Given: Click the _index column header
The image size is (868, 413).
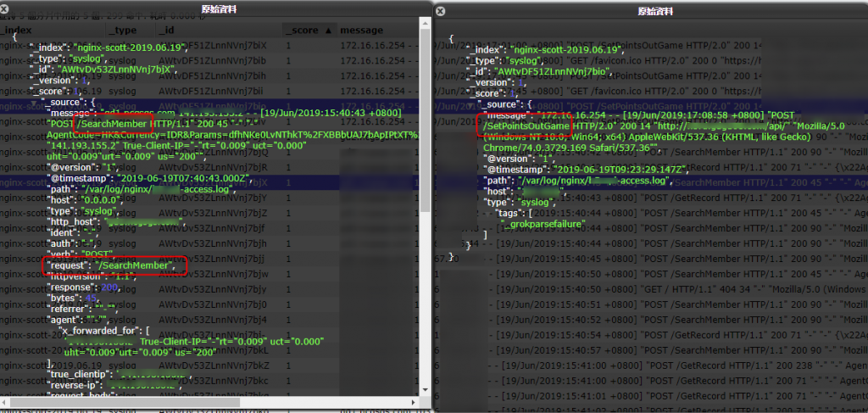Looking at the screenshot, I should click(17, 30).
